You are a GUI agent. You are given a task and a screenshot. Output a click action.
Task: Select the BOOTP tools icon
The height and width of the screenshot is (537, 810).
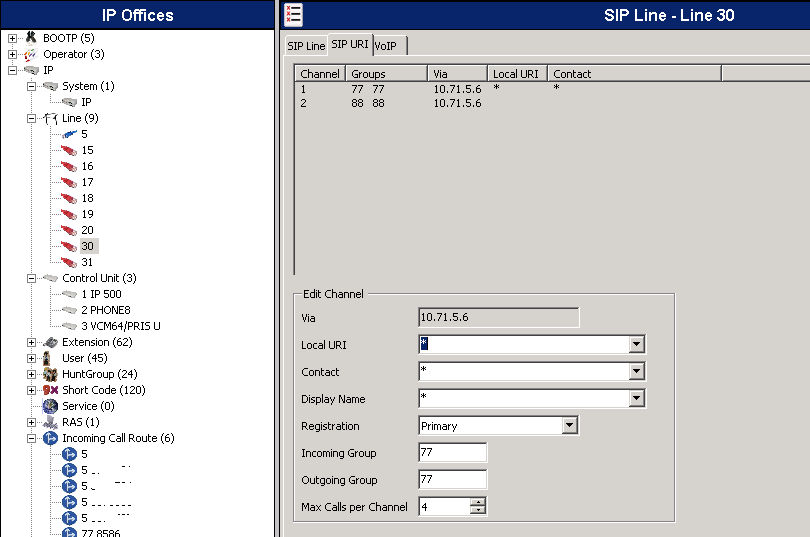[31, 37]
